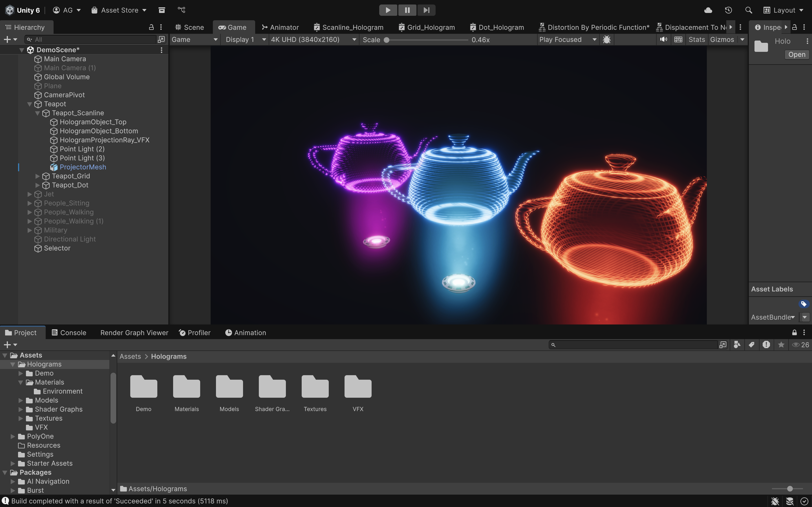Filter Project search by type using the shapes icon
812x507 pixels.
click(737, 344)
